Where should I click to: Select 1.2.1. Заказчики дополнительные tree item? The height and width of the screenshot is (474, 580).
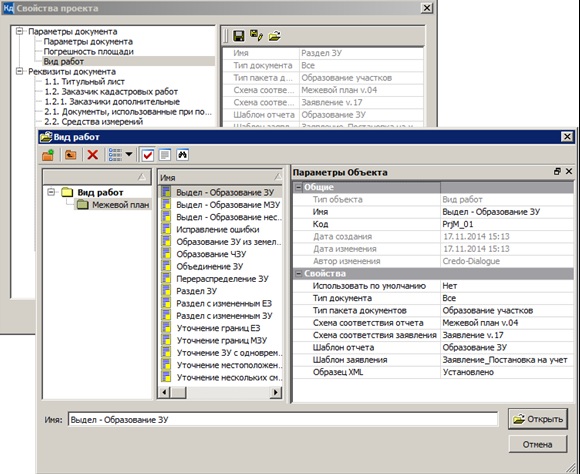pyautogui.click(x=112, y=101)
